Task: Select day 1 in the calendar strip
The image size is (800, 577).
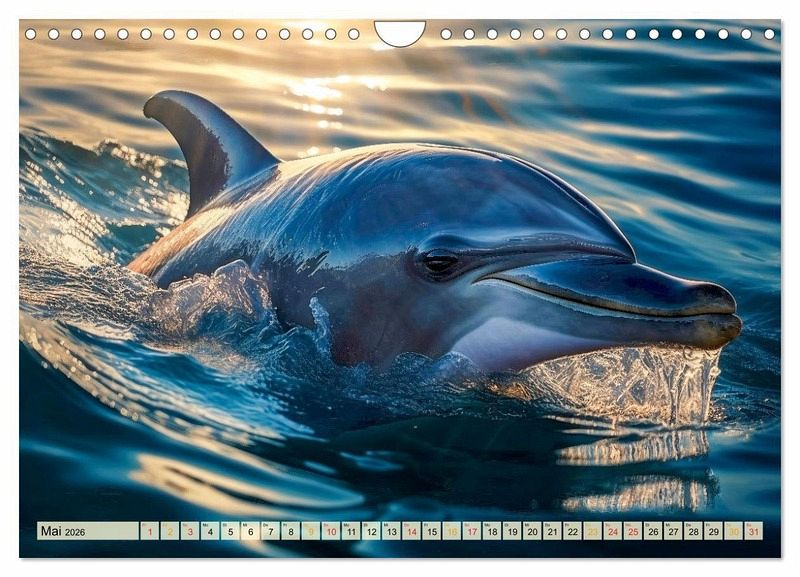Action: click(x=149, y=531)
